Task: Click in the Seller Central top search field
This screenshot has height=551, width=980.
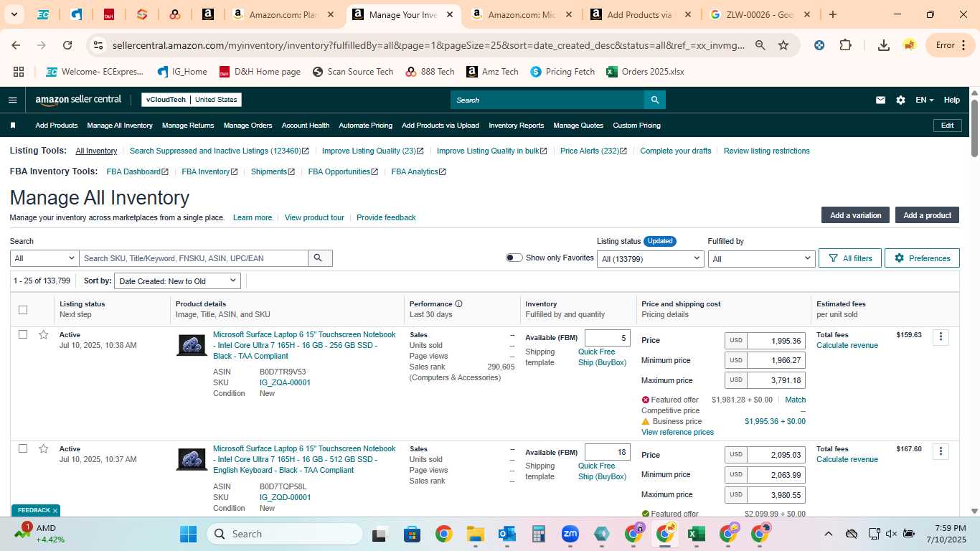Action: tap(547, 100)
